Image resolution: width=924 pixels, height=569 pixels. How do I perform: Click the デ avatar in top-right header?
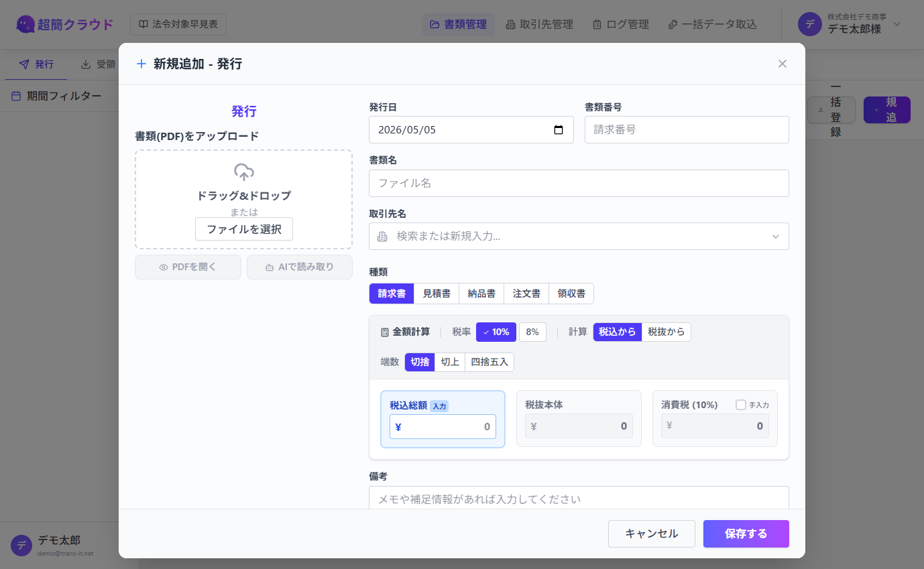(x=809, y=24)
